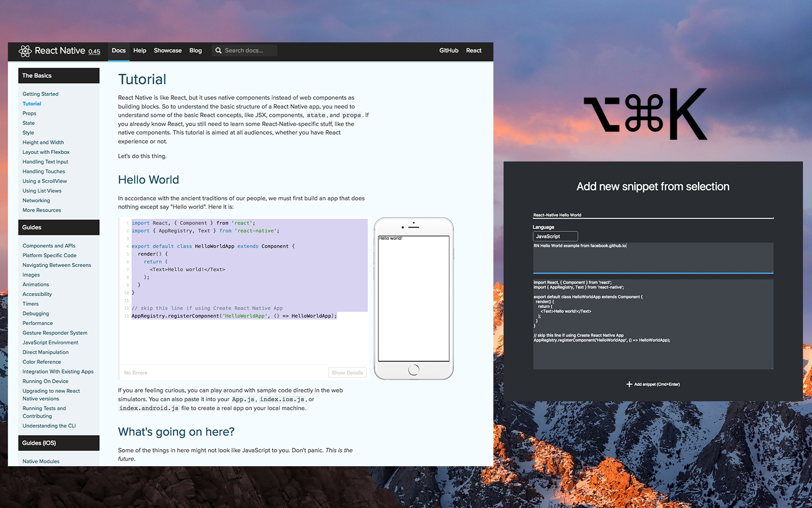
Task: Open Understanding the CLI link
Action: click(49, 426)
